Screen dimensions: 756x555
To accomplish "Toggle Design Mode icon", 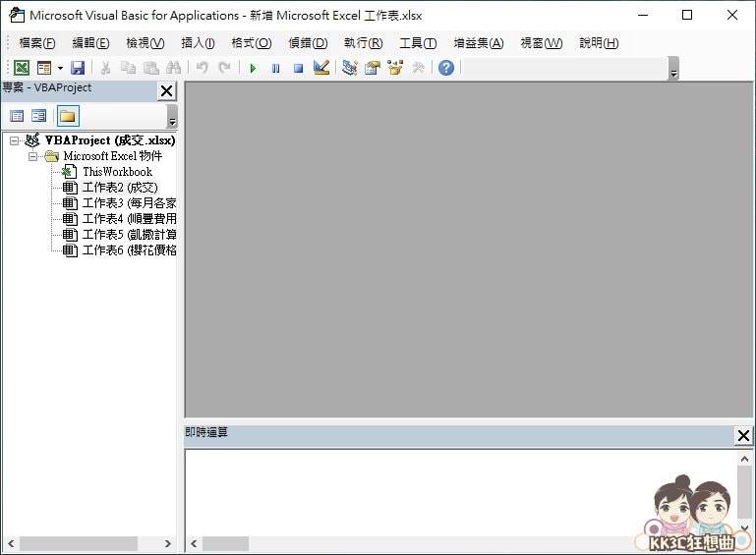I will pos(321,68).
